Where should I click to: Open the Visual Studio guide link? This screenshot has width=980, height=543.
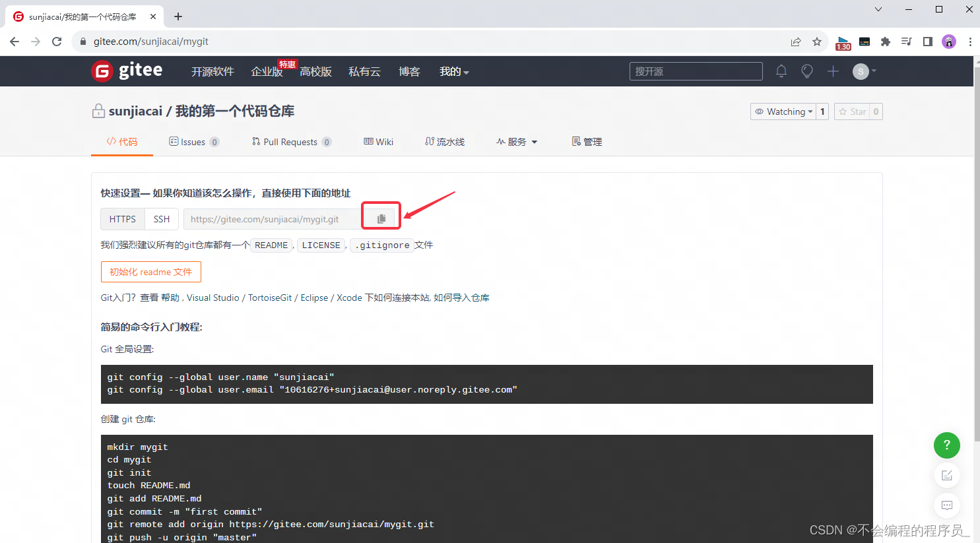pos(213,298)
